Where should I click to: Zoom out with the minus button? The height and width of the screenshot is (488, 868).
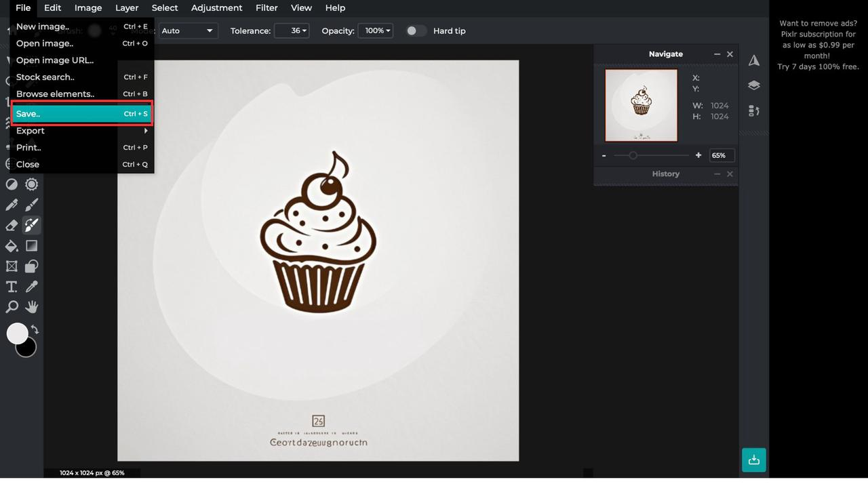click(604, 155)
